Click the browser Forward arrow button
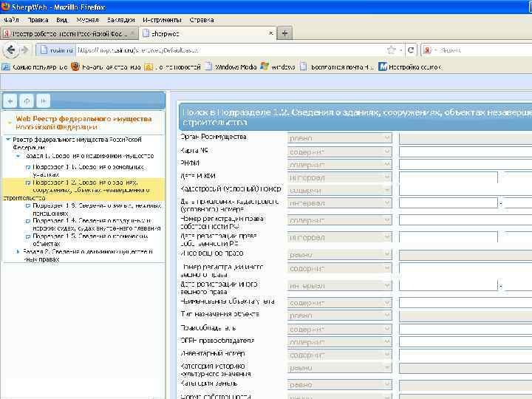 pyautogui.click(x=24, y=50)
